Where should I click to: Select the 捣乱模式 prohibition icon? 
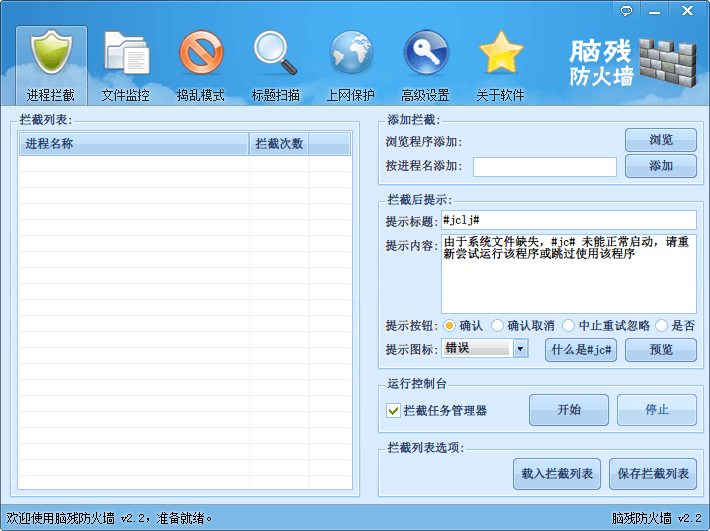pyautogui.click(x=201, y=66)
